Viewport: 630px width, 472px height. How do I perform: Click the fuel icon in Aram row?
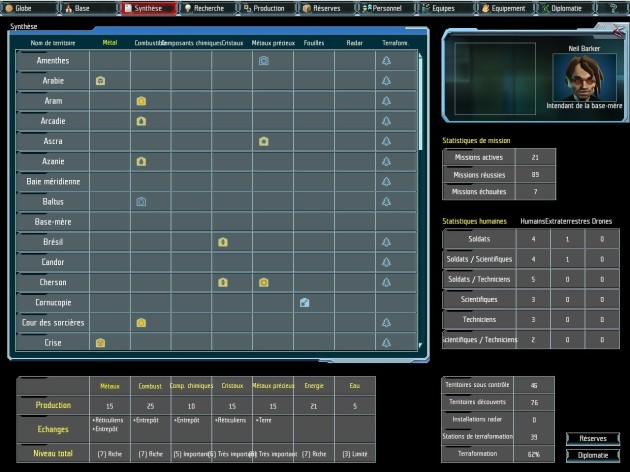(141, 101)
